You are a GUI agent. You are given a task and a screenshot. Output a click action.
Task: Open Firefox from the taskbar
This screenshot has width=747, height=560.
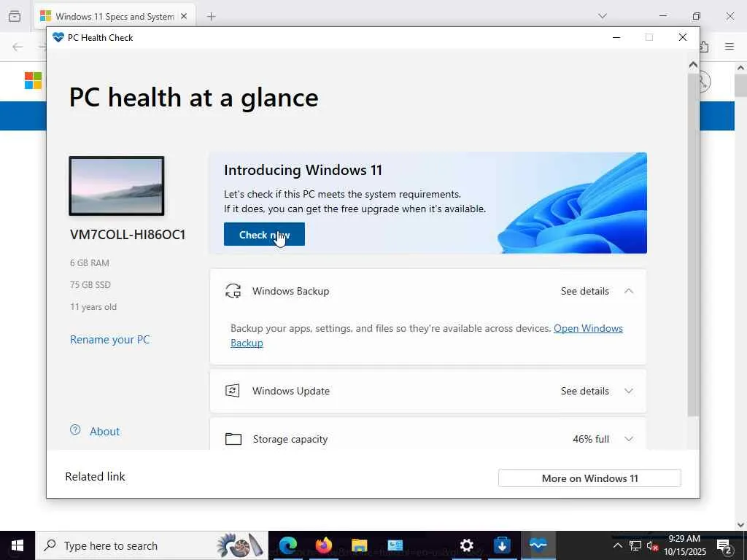(x=323, y=545)
